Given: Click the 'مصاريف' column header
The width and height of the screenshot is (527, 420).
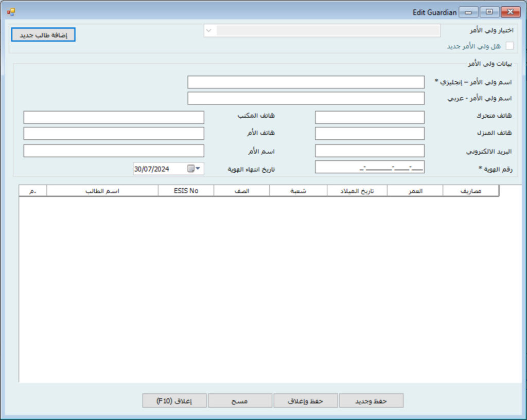Looking at the screenshot, I should pyautogui.click(x=470, y=191).
